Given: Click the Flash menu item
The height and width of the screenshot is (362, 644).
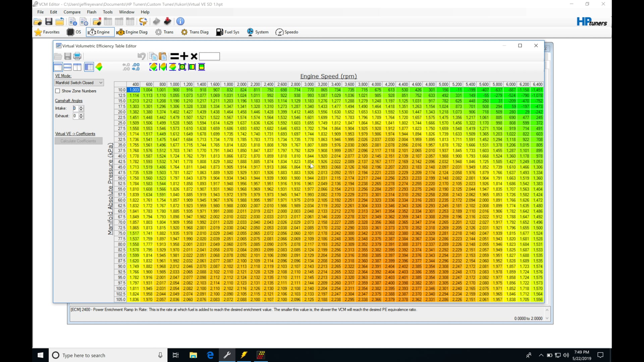Looking at the screenshot, I should 92,12.
